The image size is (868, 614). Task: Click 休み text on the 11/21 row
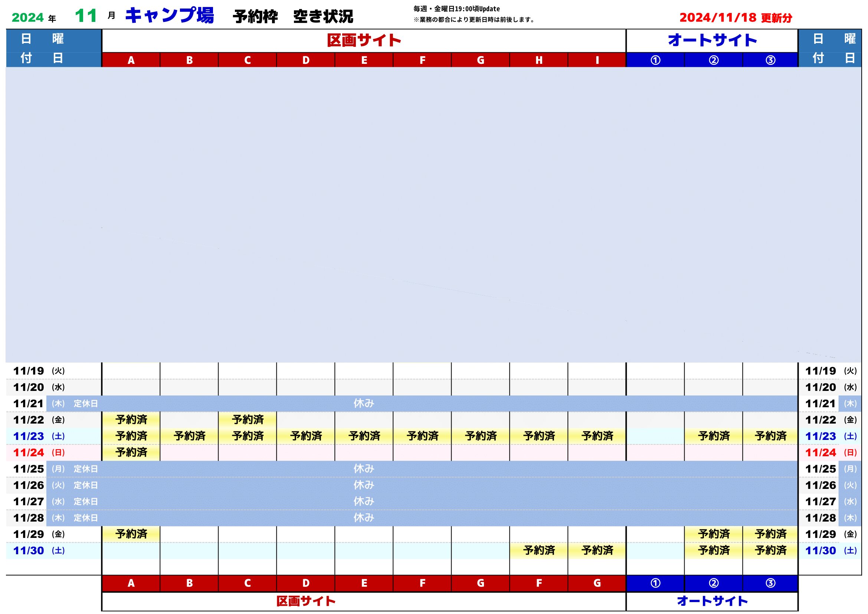(364, 404)
